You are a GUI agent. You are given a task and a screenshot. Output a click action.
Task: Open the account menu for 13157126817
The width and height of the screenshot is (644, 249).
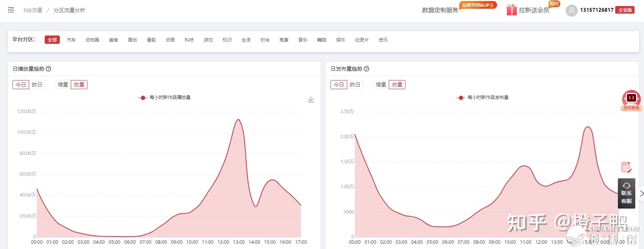597,10
